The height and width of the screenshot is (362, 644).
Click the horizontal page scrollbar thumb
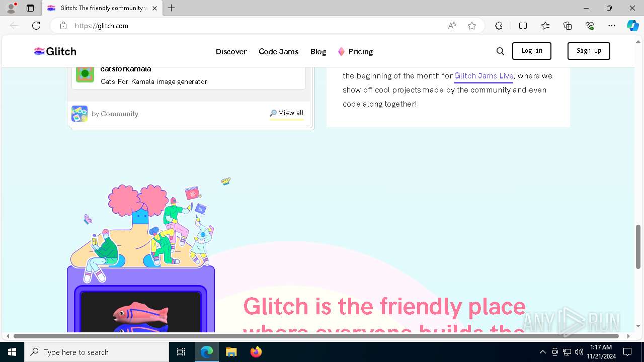pyautogui.click(x=316, y=336)
